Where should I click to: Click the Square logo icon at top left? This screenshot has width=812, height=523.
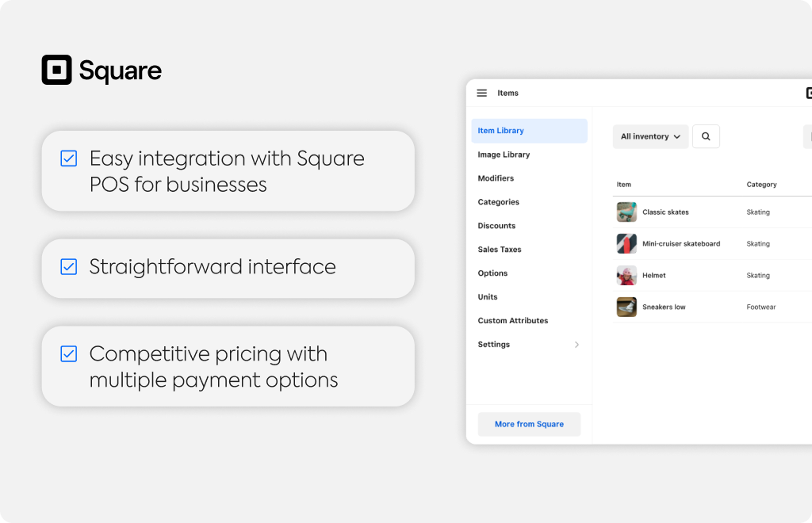click(x=56, y=70)
